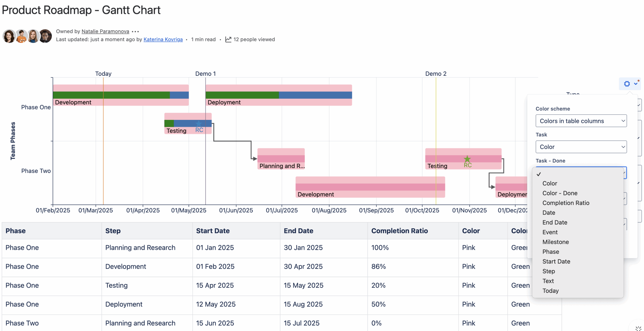Choose Completion Ratio from the open list
Screen dimensions: 644x331
(566, 203)
